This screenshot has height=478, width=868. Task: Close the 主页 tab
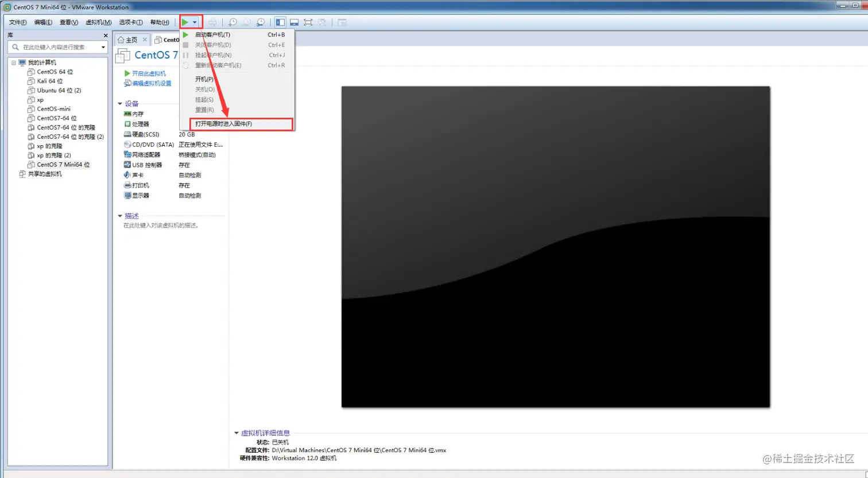click(x=145, y=40)
